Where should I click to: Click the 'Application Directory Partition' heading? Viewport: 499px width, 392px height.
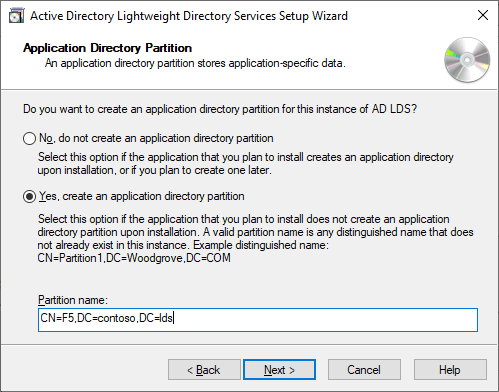[107, 48]
